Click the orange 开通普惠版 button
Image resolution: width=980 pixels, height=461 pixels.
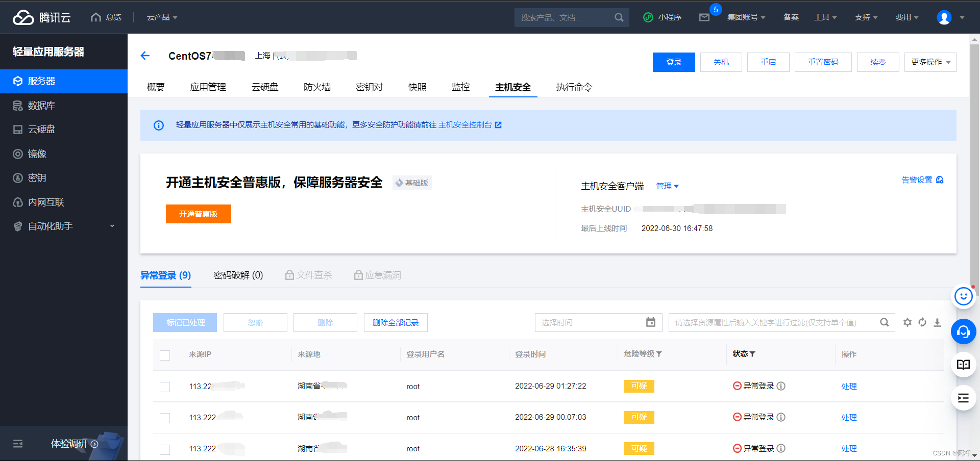click(x=199, y=214)
